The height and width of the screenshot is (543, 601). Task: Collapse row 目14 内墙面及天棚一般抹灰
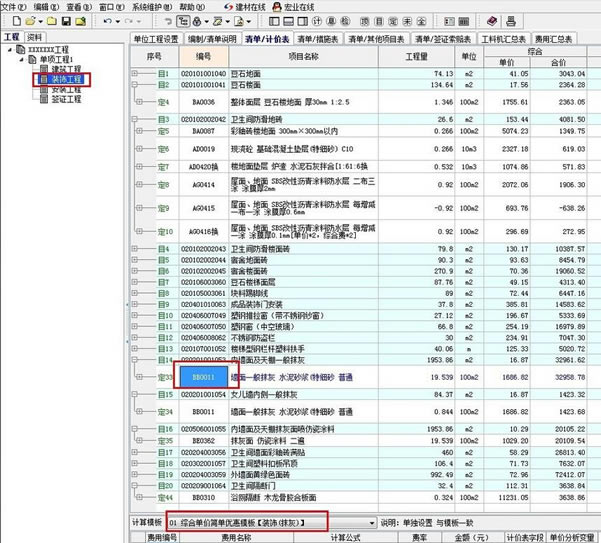click(135, 360)
